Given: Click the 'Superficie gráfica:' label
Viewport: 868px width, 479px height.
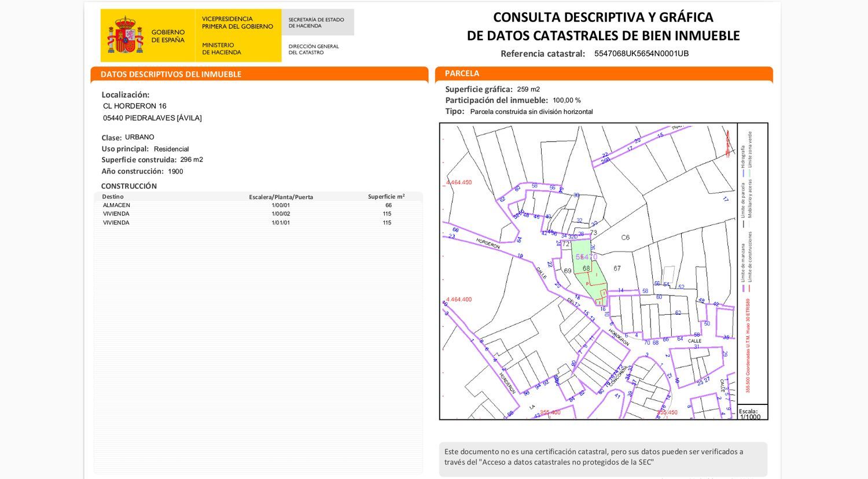Looking at the screenshot, I should coord(479,89).
